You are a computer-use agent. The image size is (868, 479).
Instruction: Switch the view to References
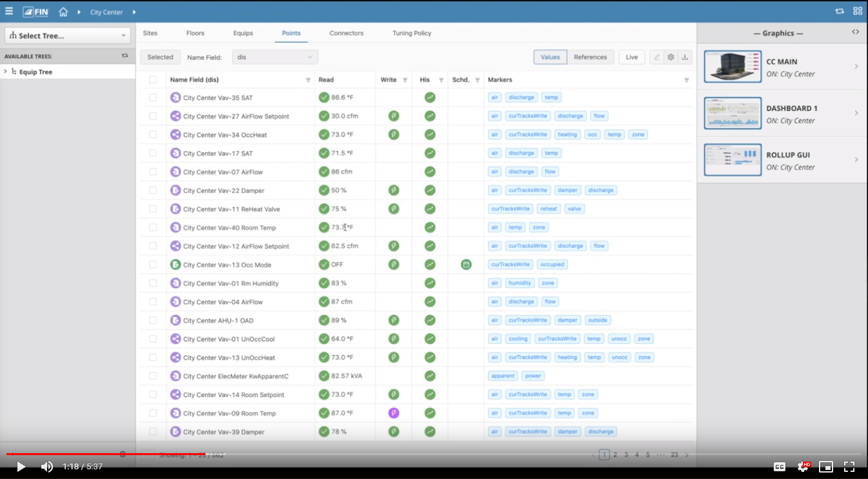[590, 57]
